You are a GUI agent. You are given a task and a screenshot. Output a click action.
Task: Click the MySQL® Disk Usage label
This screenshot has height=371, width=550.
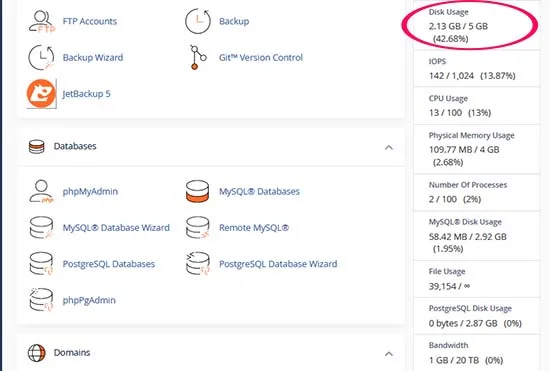(465, 222)
